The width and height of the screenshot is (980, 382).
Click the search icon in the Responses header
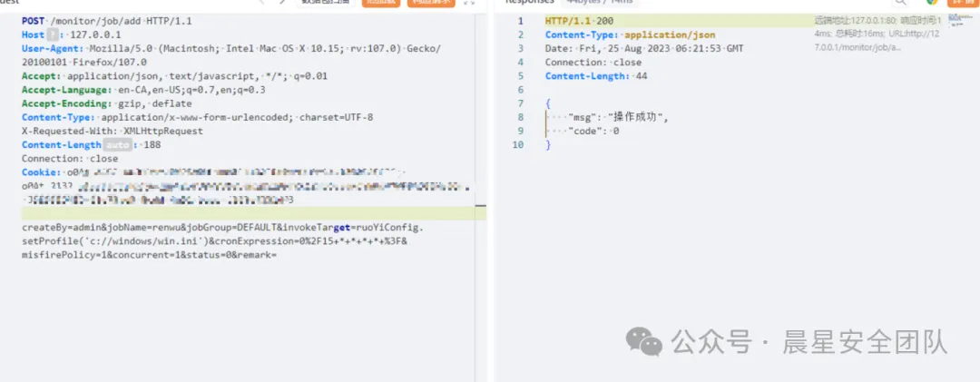click(x=901, y=3)
